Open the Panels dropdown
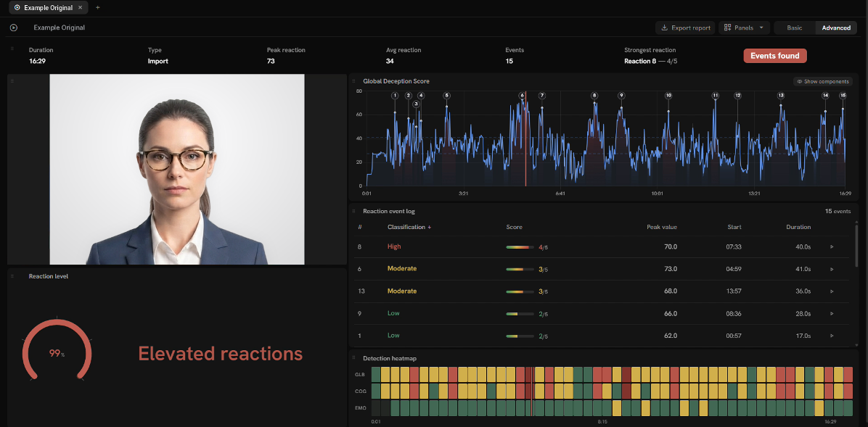The image size is (868, 427). 744,28
